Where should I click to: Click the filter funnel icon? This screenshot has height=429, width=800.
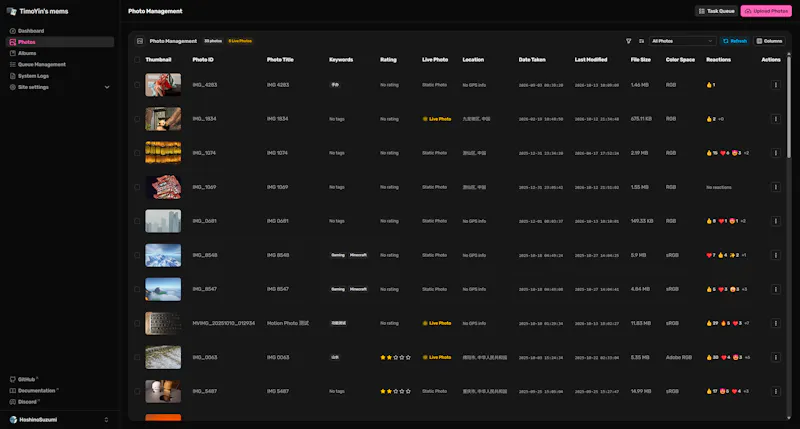[629, 41]
